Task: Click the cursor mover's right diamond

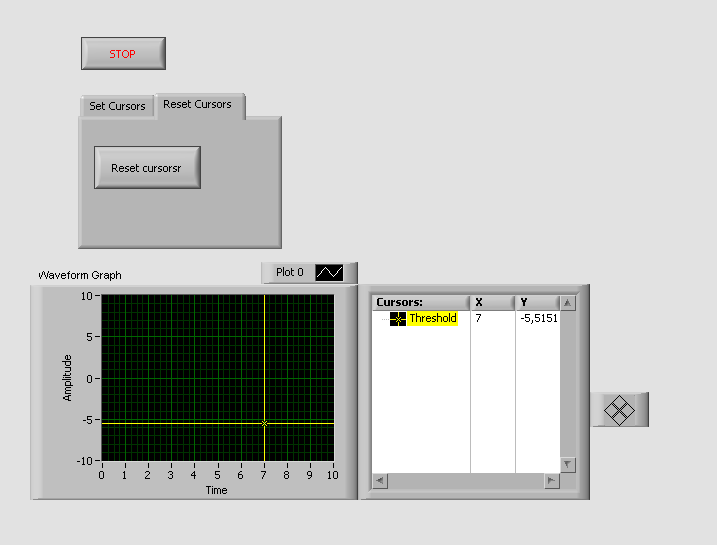Action: point(629,410)
